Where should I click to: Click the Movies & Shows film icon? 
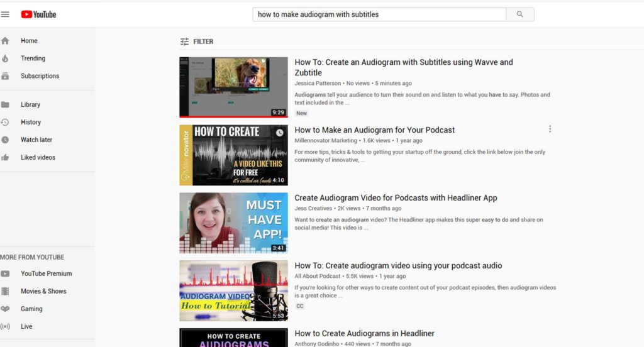pos(5,291)
